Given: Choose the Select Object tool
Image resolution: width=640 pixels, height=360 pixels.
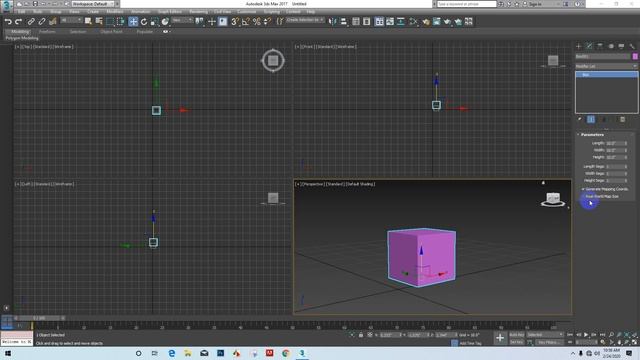Looking at the screenshot, I should click(x=88, y=22).
